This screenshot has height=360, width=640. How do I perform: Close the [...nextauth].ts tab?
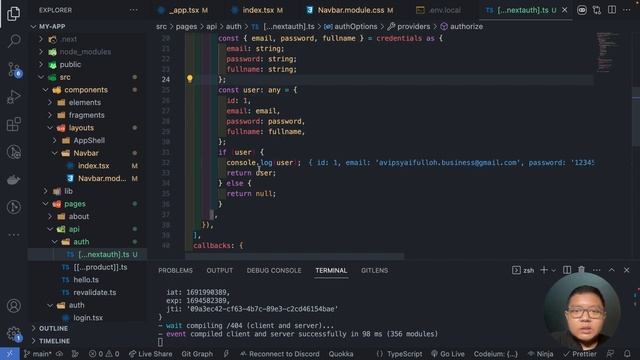(564, 10)
